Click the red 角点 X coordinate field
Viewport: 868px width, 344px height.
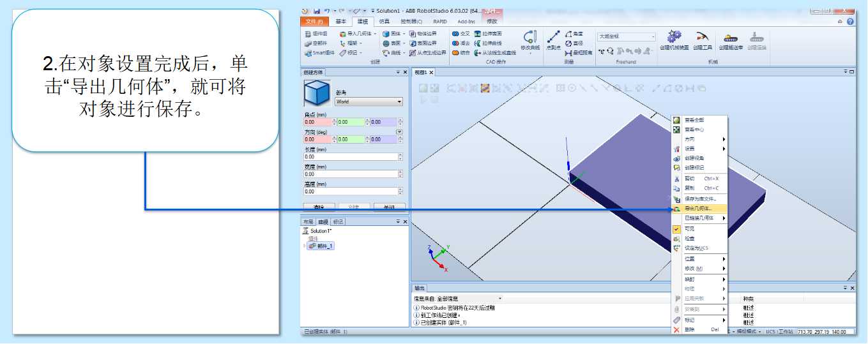pos(317,122)
